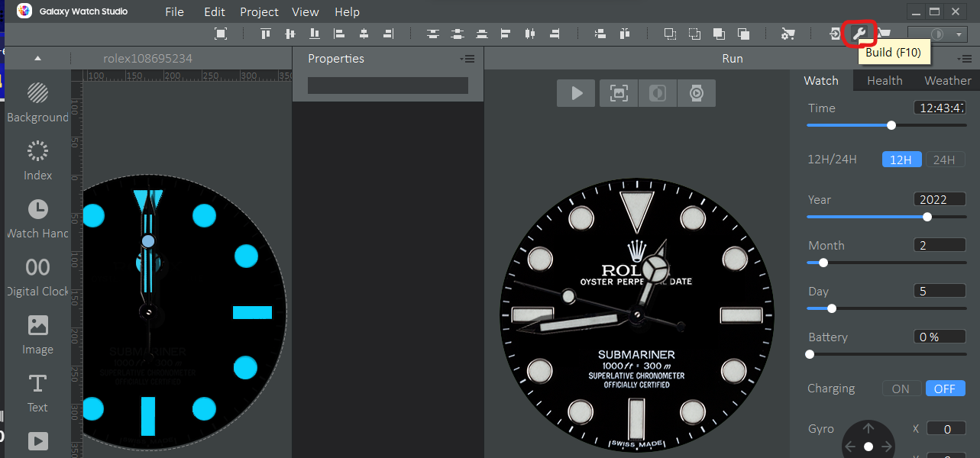Distribute objects by right edges
Image resolution: width=980 pixels, height=458 pixels.
pyautogui.click(x=555, y=34)
